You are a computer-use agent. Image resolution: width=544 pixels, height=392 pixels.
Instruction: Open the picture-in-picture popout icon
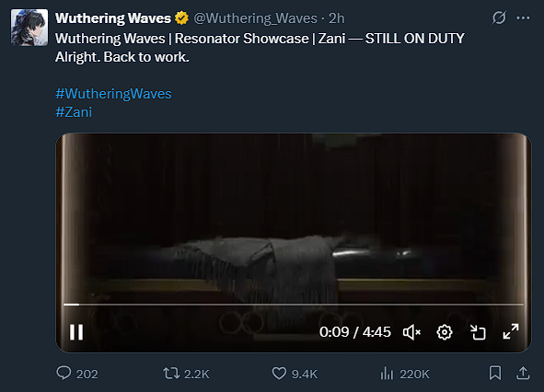click(x=478, y=332)
